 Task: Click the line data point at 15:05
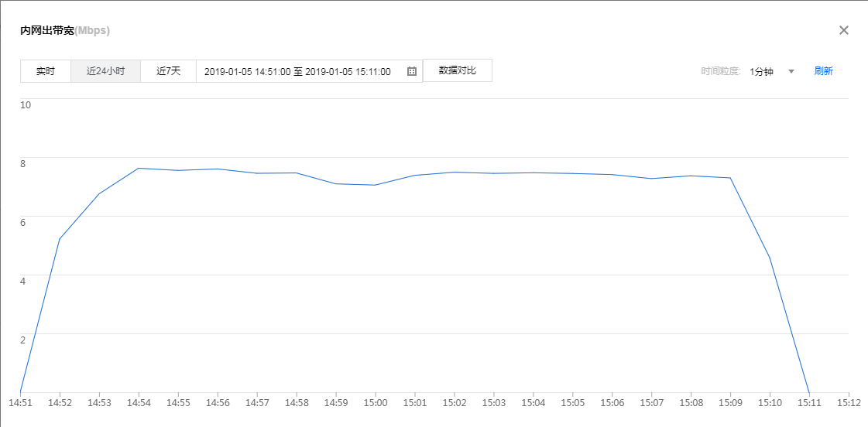[x=573, y=173]
